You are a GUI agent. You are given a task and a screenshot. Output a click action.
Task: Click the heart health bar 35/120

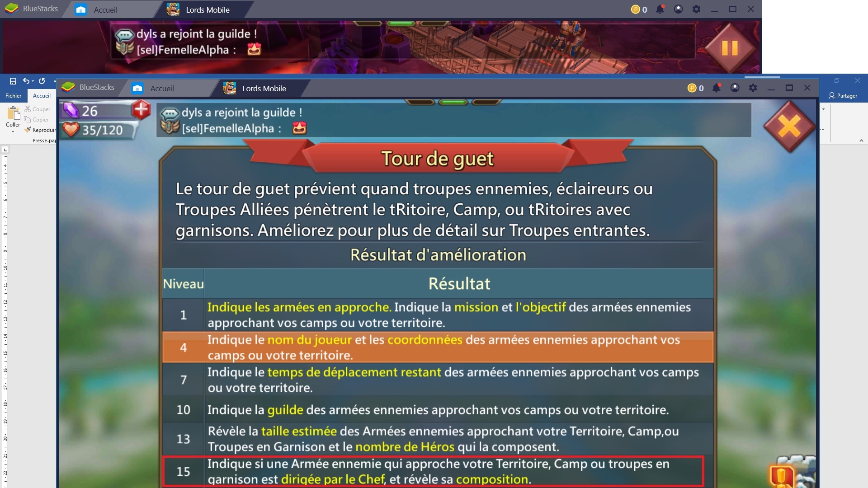(x=97, y=129)
